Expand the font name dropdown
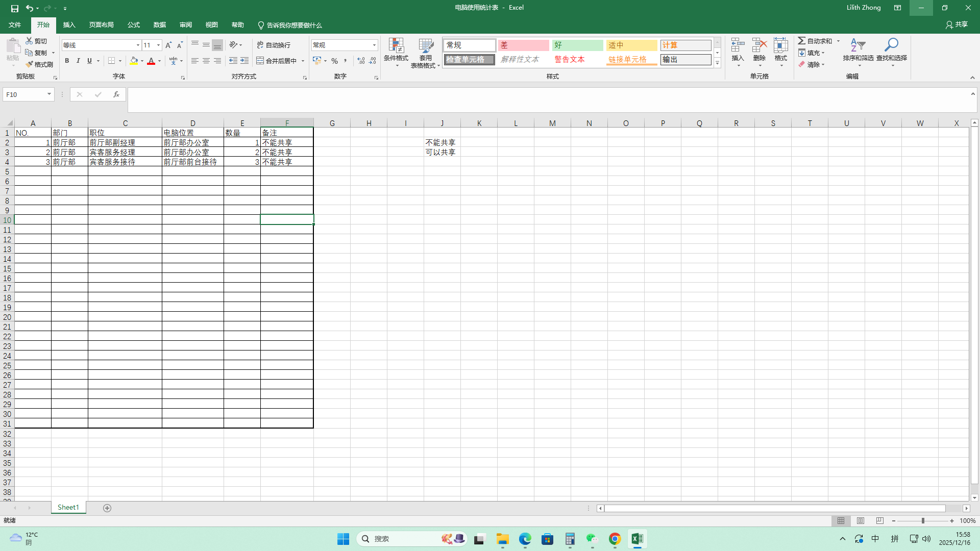The width and height of the screenshot is (980, 551). (138, 45)
